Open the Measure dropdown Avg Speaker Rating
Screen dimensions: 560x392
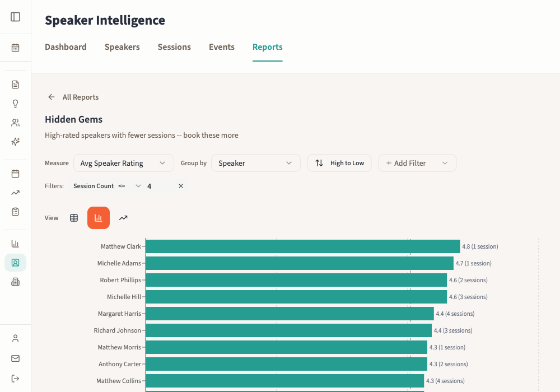[x=124, y=163]
